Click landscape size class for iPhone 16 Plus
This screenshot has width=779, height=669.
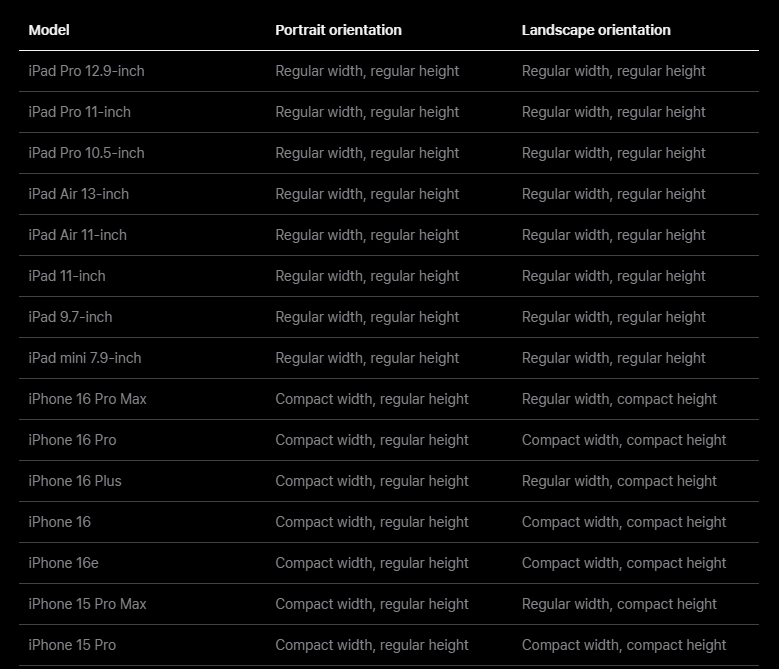619,481
